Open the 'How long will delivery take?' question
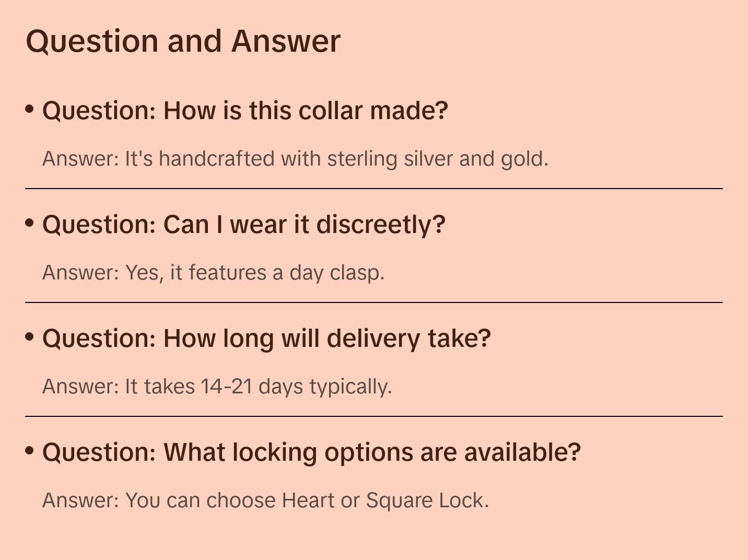This screenshot has height=560, width=748. [266, 339]
